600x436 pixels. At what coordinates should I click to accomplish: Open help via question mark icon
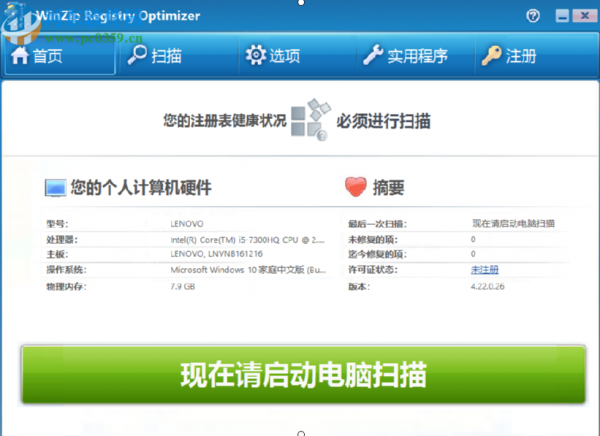533,16
